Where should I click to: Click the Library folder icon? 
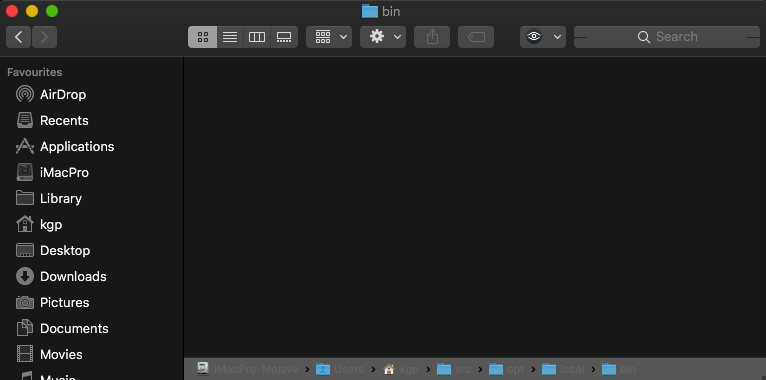coord(25,198)
